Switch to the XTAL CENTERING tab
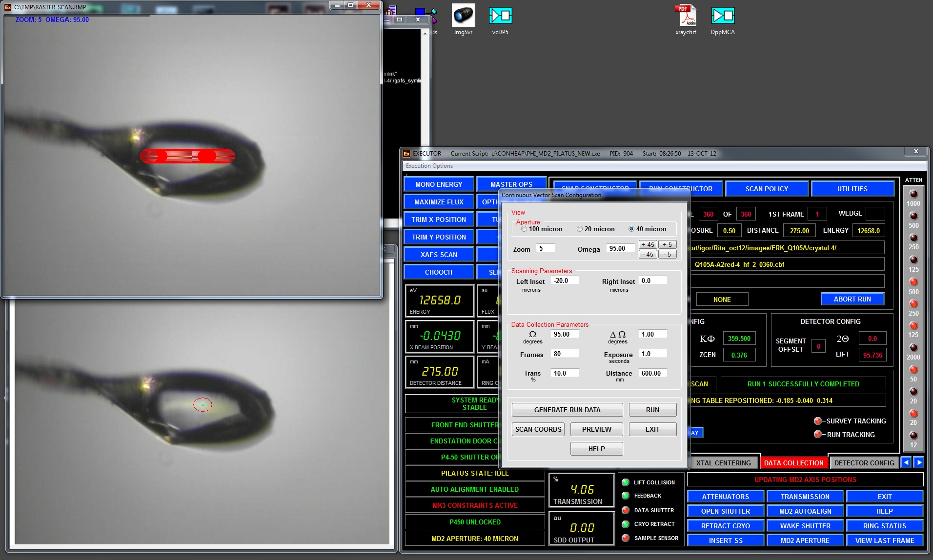Screen dimensions: 933x560 coord(723,463)
